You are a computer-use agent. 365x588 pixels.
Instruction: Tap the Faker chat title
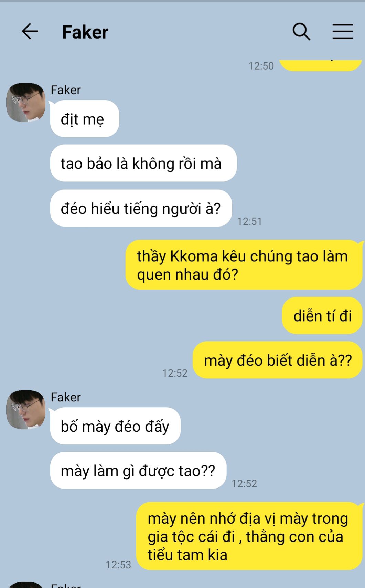(85, 32)
